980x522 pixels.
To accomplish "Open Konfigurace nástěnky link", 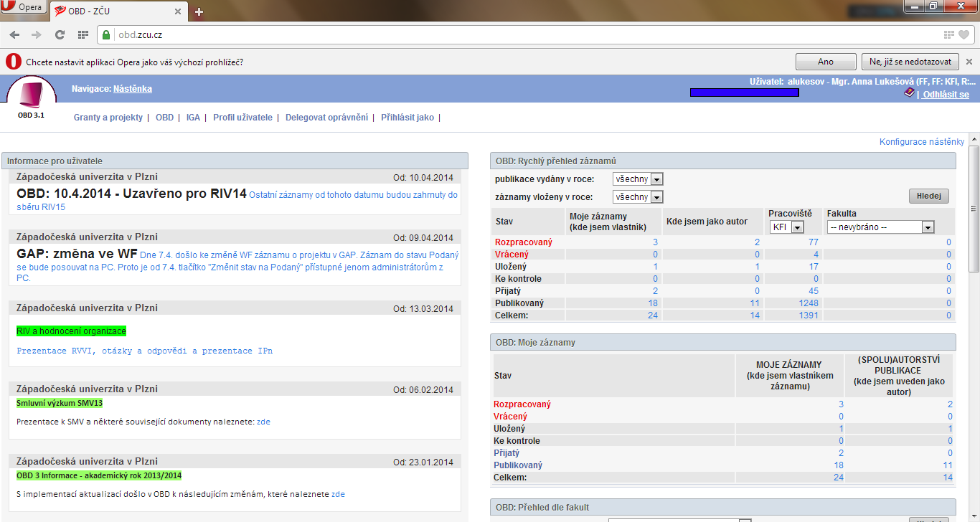I will point(922,142).
